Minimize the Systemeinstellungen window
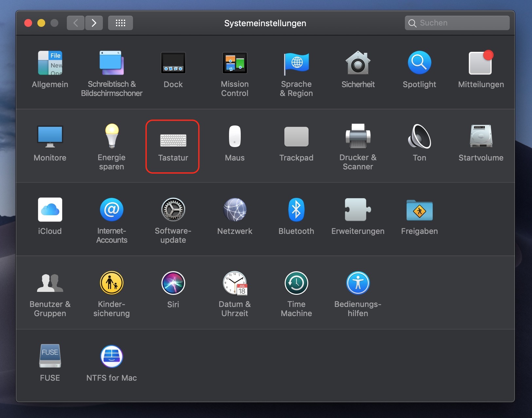Screen dimensions: 532x418 coord(41,23)
